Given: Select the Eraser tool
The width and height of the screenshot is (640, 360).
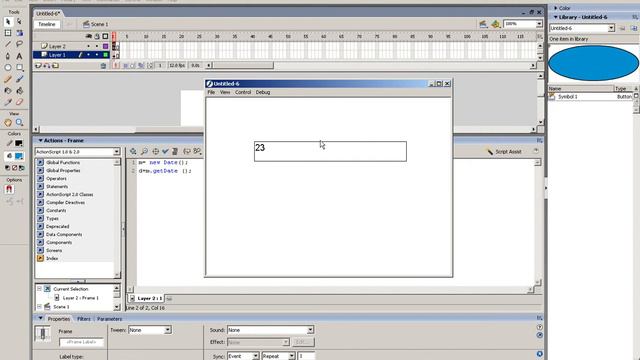Looking at the screenshot, I should pos(19,102).
